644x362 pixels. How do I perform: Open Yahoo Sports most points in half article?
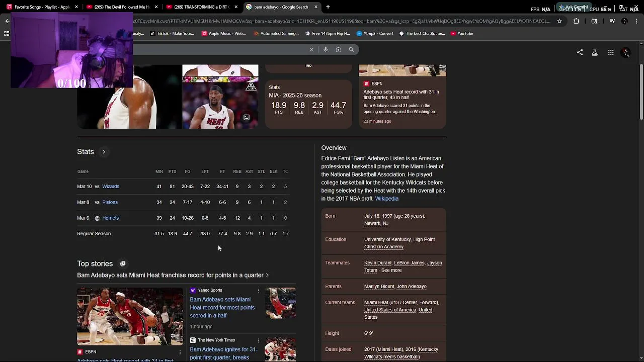pyautogui.click(x=222, y=308)
